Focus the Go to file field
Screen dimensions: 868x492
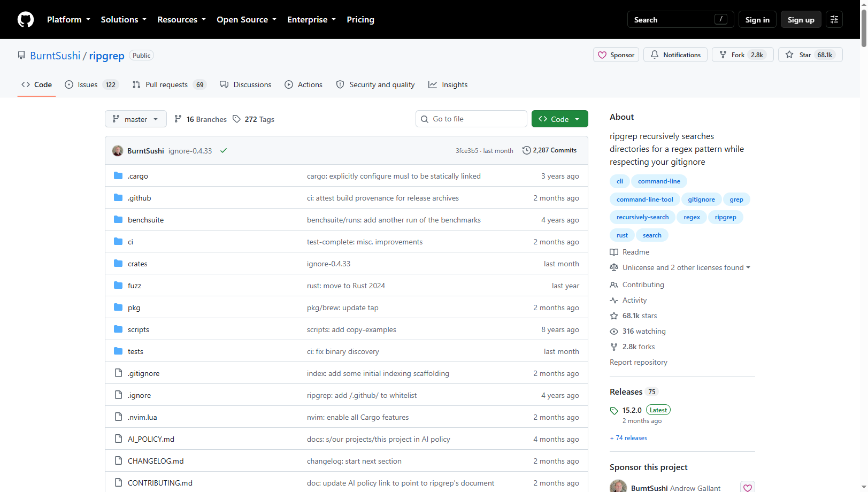471,119
